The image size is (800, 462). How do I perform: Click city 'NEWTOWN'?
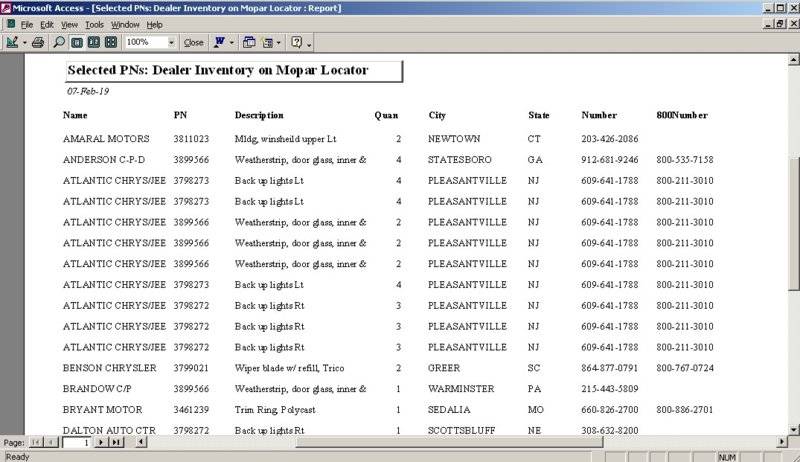tap(454, 139)
